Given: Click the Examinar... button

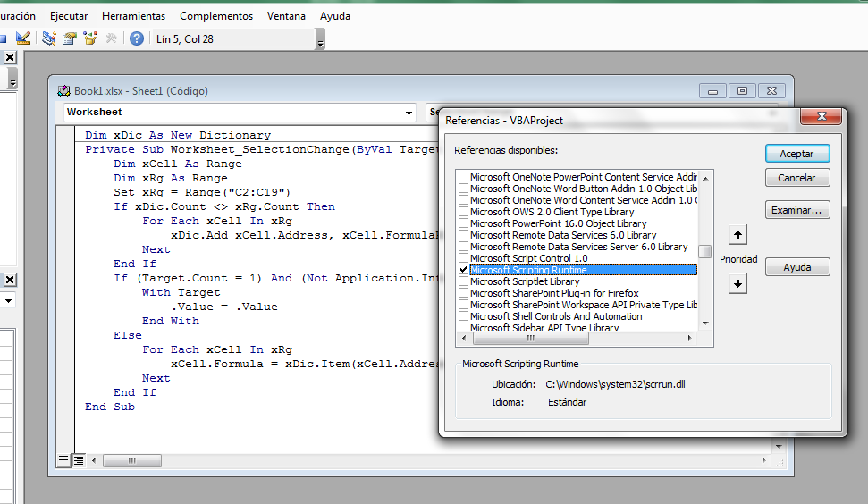Looking at the screenshot, I should (796, 210).
